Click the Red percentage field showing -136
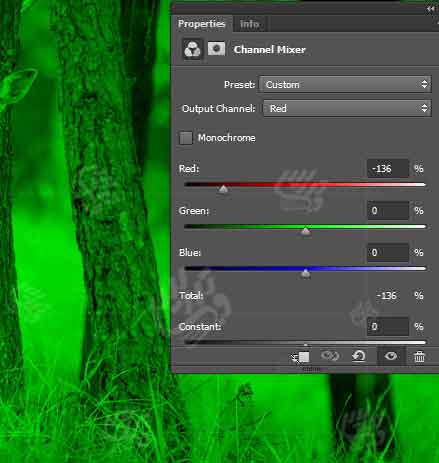 pyautogui.click(x=388, y=169)
